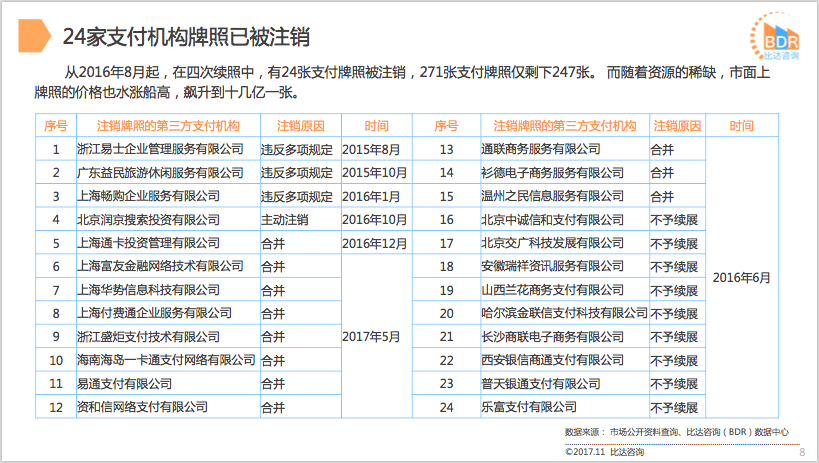The height and width of the screenshot is (463, 819).
Task: Select 上海畅购企业服务有限公司 row text
Action: [148, 196]
